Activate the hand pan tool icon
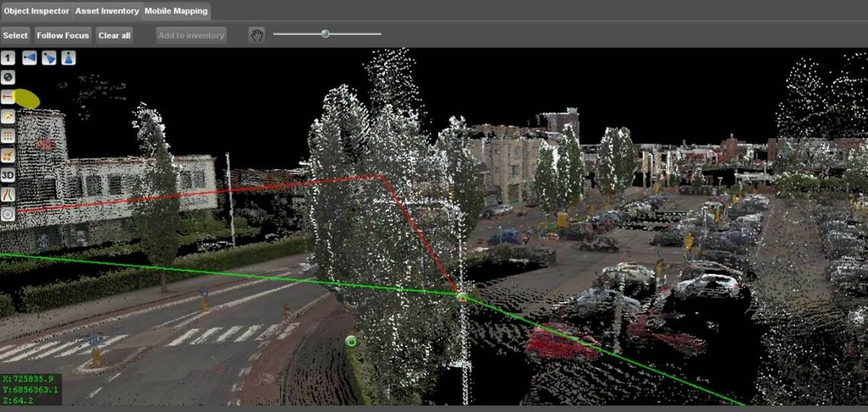868x412 pixels. pyautogui.click(x=257, y=36)
